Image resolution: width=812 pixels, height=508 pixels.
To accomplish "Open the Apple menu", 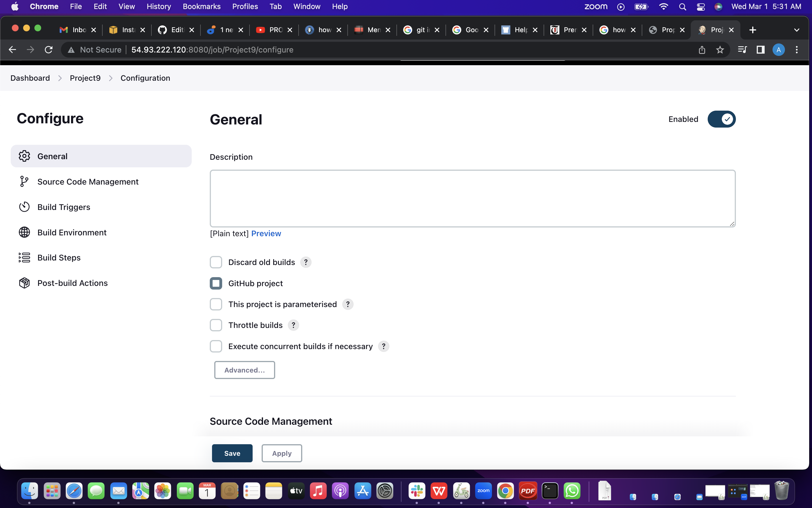I will [15, 6].
